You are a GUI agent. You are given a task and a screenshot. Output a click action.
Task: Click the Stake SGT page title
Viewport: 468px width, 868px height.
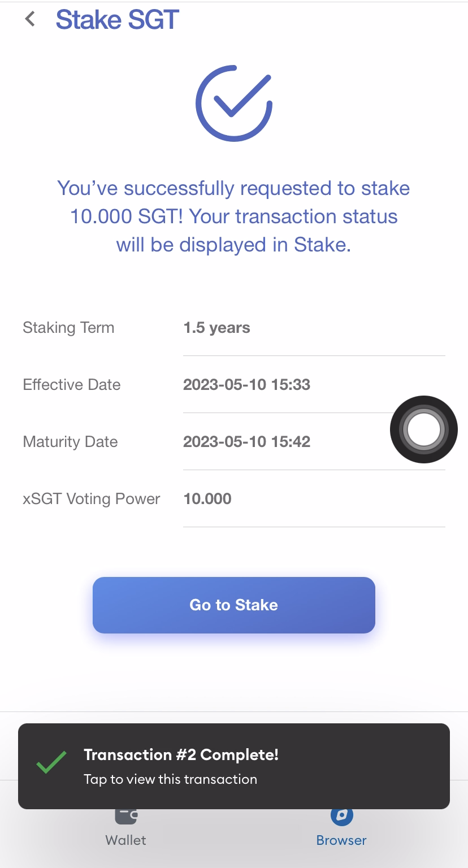click(x=117, y=20)
